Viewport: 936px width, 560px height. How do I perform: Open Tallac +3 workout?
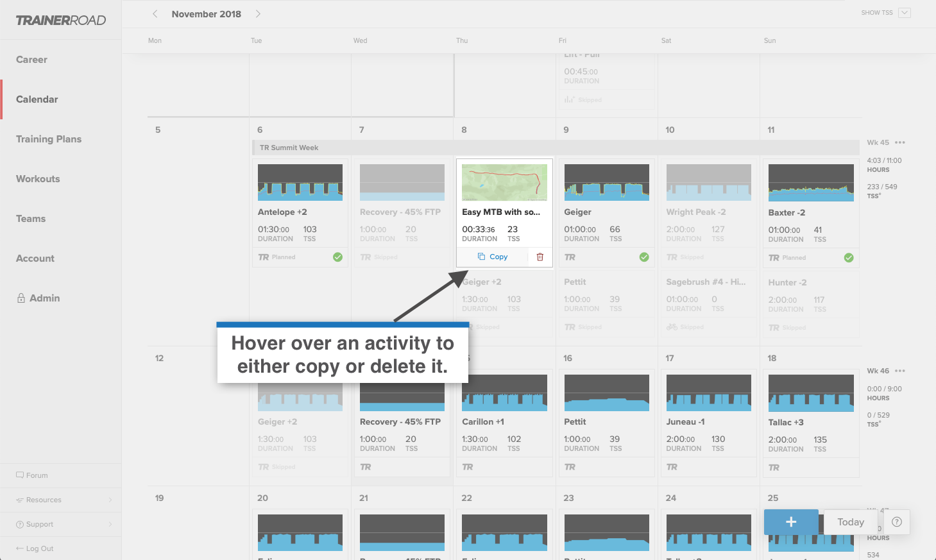[811, 423]
